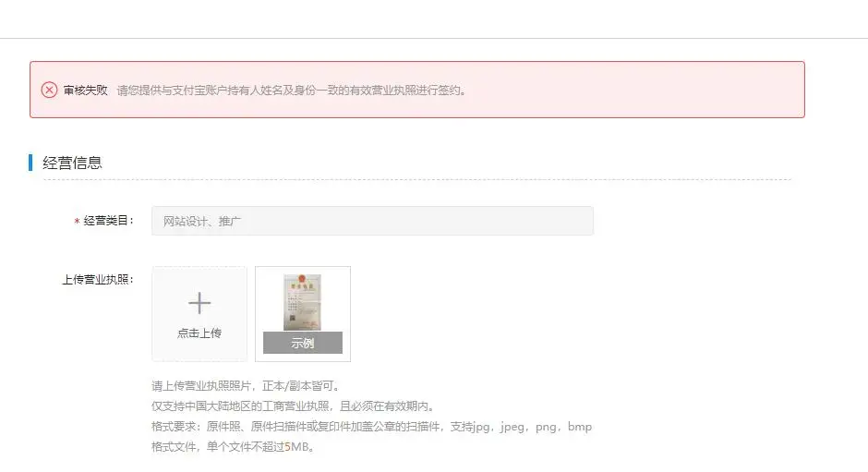The height and width of the screenshot is (472, 868).
Task: Focus the 经营类目 input field
Action: click(x=372, y=221)
